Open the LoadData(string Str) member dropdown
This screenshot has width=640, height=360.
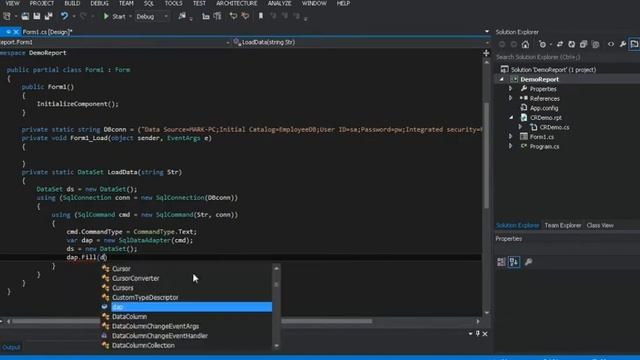click(x=361, y=42)
